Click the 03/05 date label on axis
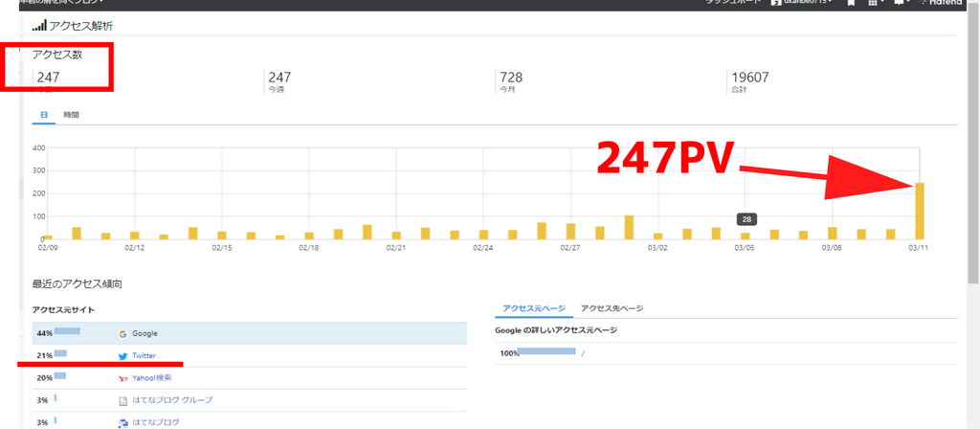The height and width of the screenshot is (429, 980). tap(745, 248)
